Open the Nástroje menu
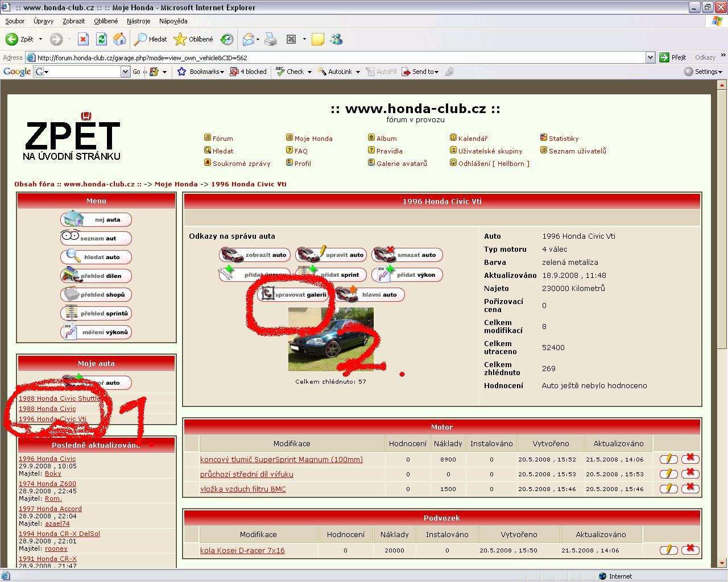The width and height of the screenshot is (728, 582). click(138, 21)
